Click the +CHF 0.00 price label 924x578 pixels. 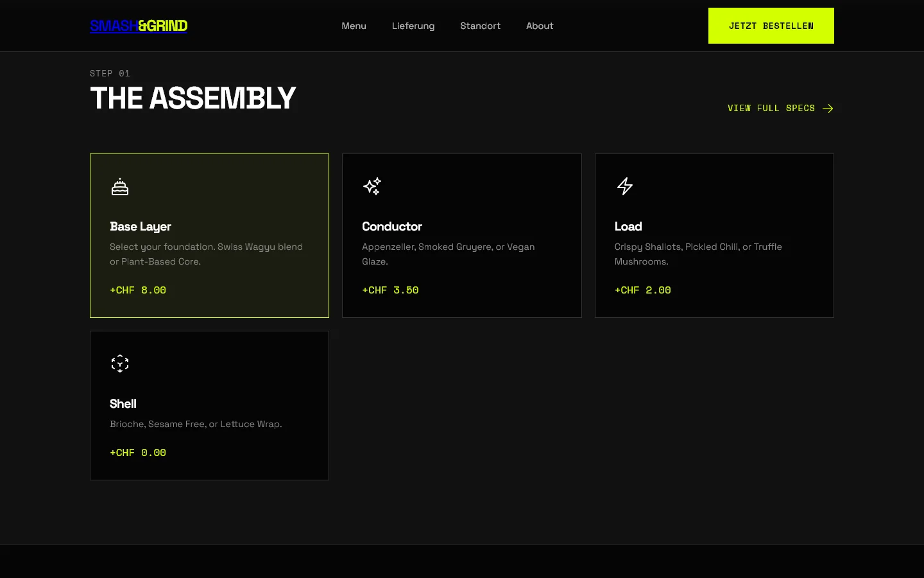point(138,453)
